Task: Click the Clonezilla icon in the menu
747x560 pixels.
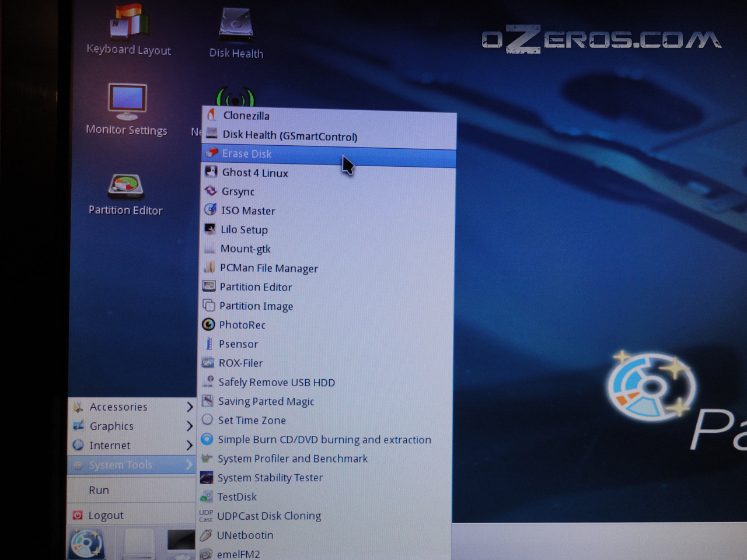Action: tap(212, 114)
